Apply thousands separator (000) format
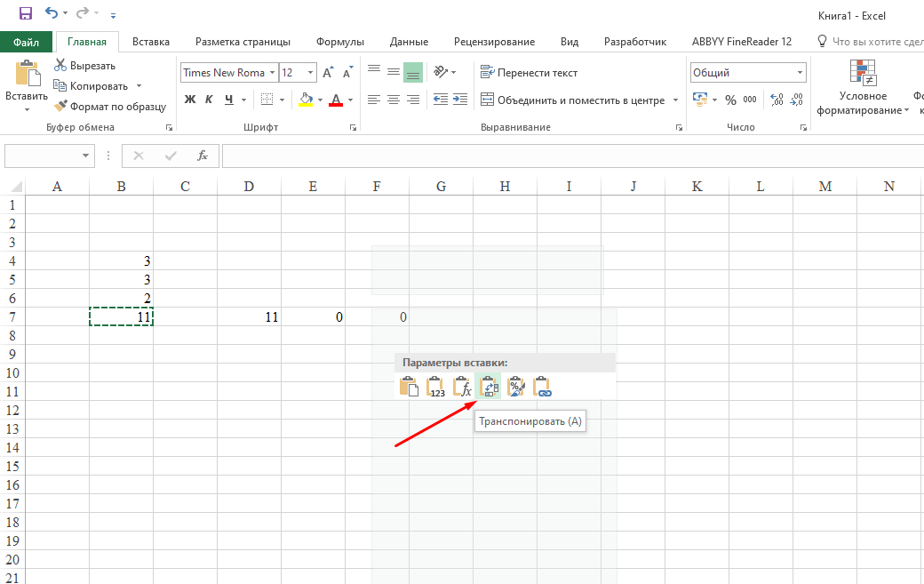The image size is (924, 584). [x=750, y=100]
